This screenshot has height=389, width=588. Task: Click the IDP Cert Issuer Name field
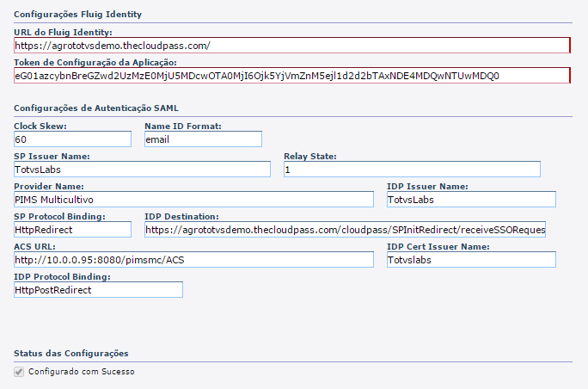pos(471,259)
